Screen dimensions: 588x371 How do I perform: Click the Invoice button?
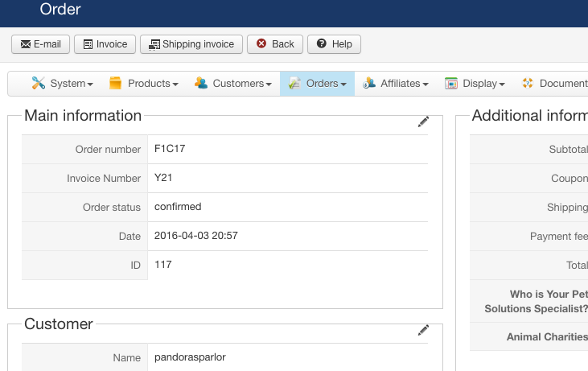(105, 44)
